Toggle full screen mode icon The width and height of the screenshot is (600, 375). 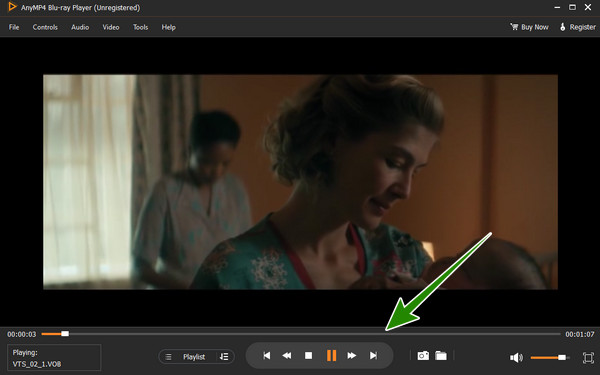click(588, 358)
